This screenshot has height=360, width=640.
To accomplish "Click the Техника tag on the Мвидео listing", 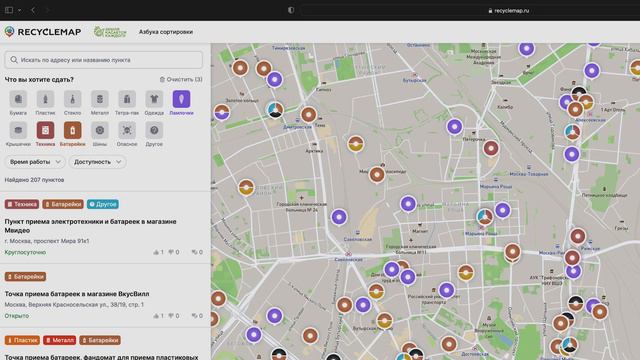I will click(x=22, y=204).
